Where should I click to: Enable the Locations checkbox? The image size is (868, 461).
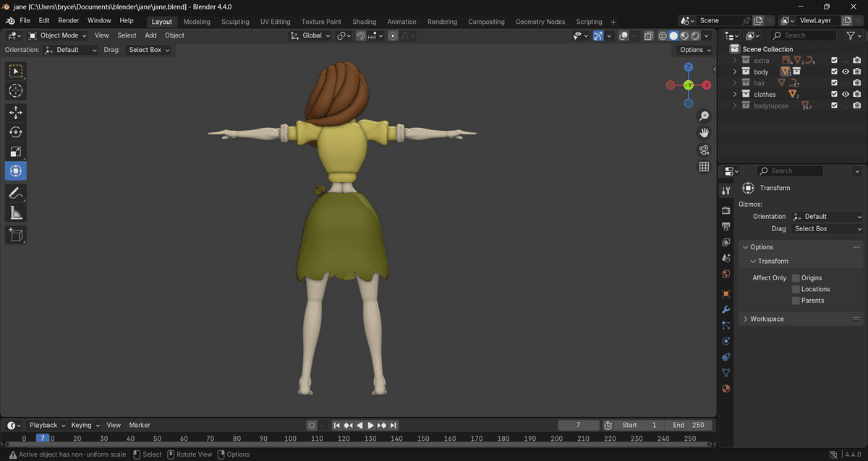[x=796, y=289]
